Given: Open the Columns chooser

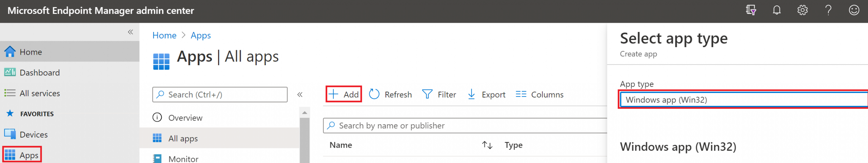Looking at the screenshot, I should tap(539, 94).
